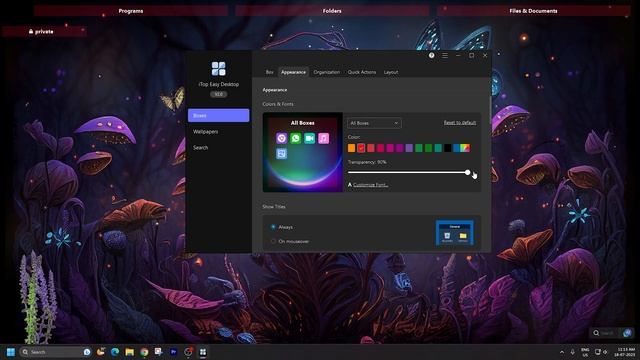Open the Snipping Tool from the taskbar

159,352
